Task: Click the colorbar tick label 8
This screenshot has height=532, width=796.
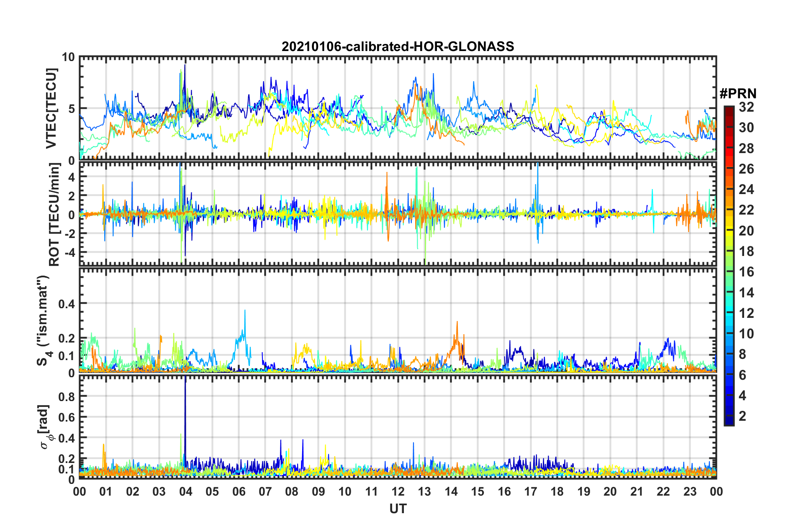Action: [742, 354]
